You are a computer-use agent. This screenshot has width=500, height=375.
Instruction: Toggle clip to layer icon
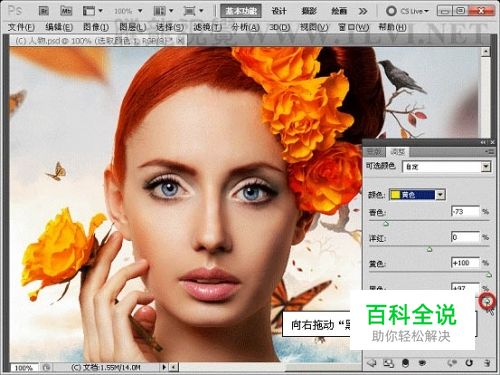click(x=405, y=363)
